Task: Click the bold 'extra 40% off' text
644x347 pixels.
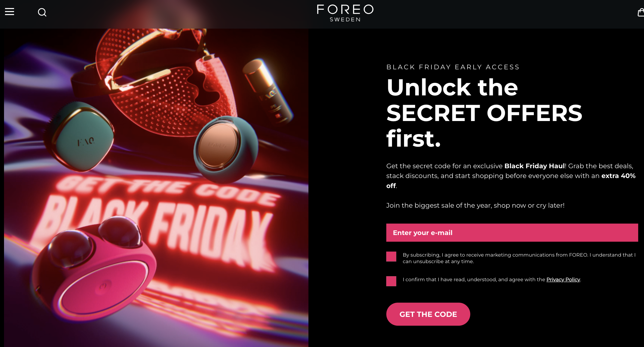Action: point(511,181)
